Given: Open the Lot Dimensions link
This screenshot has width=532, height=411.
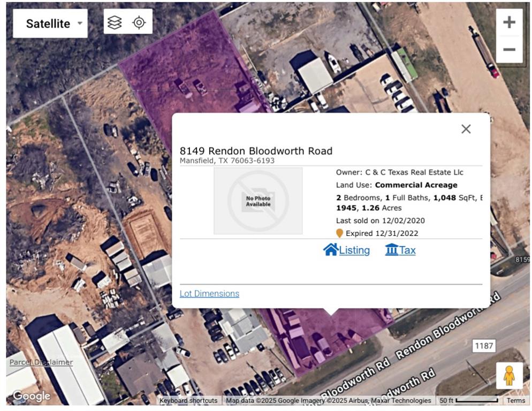Looking at the screenshot, I should tap(209, 294).
